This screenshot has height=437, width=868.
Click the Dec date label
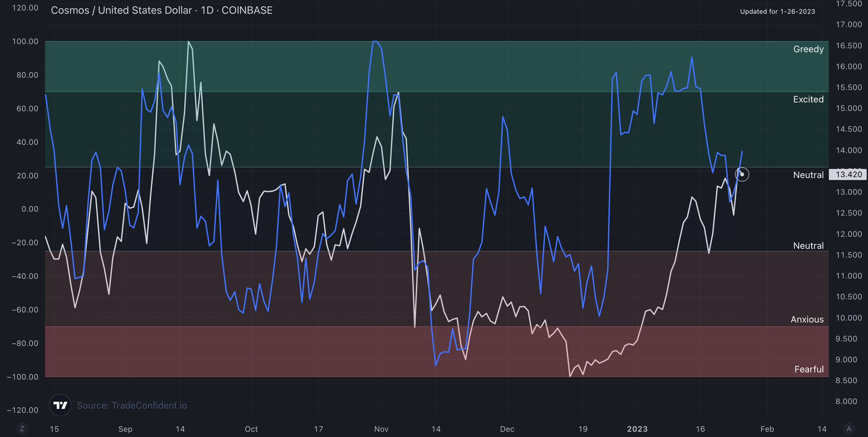coord(507,429)
